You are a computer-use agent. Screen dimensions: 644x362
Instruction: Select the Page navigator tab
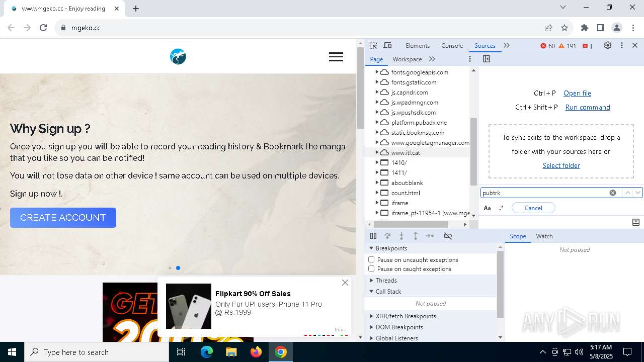[376, 59]
